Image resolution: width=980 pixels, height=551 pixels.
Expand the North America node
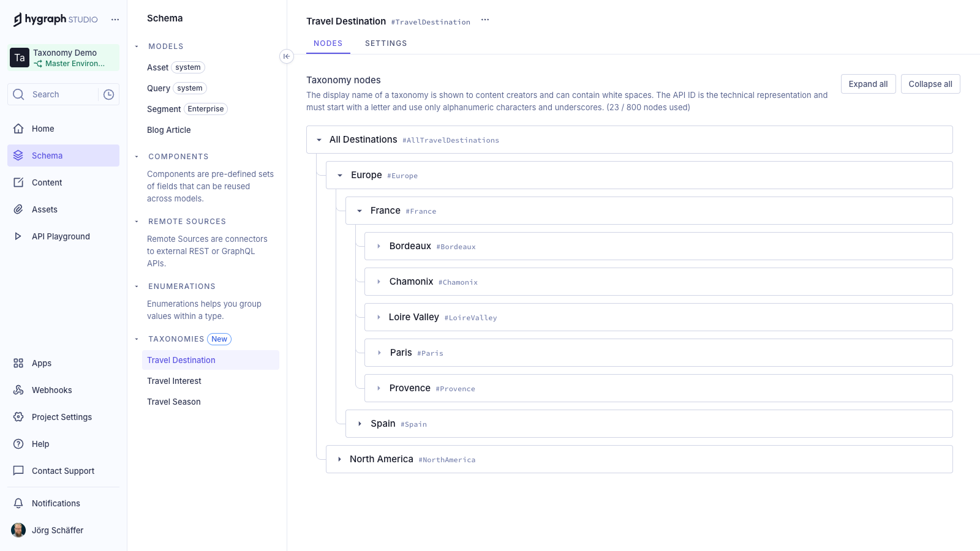pos(339,459)
